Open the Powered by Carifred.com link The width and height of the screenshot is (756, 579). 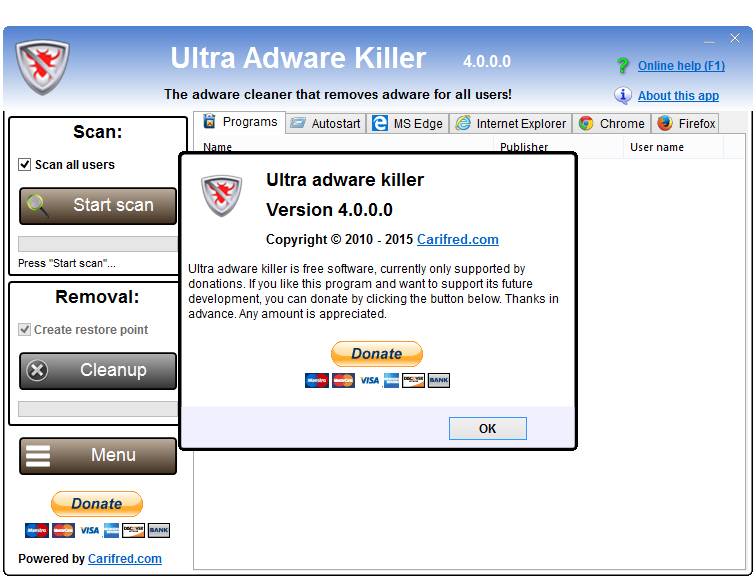(125, 559)
